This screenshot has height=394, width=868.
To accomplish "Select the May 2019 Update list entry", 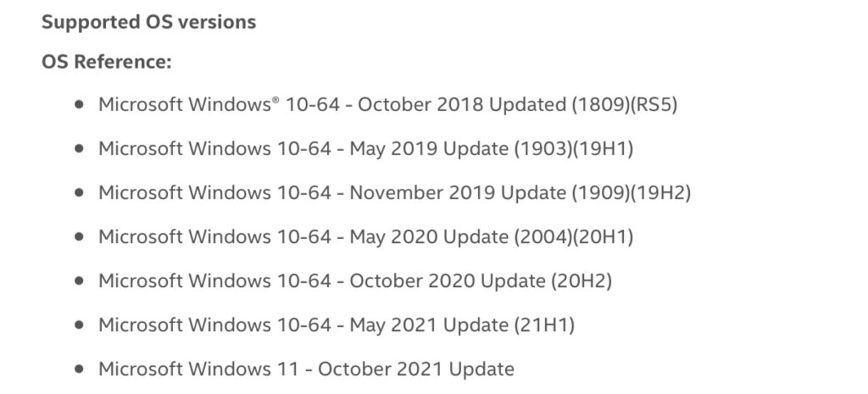I will coord(366,149).
